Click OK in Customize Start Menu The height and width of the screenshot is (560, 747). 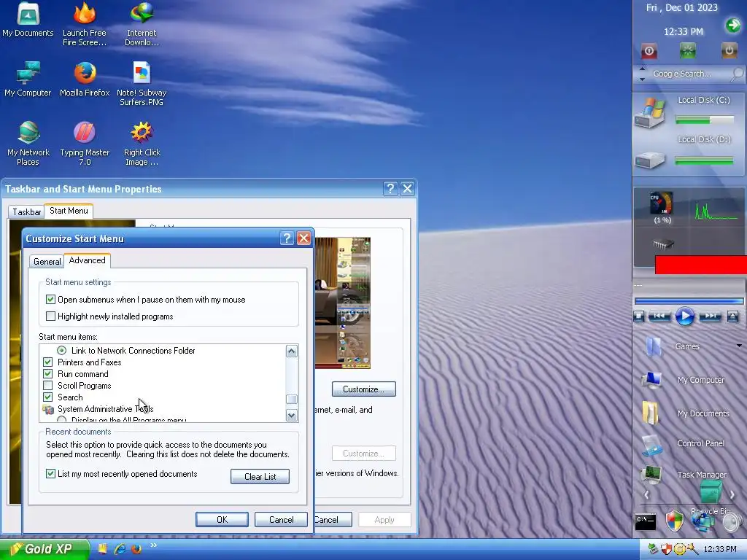pyautogui.click(x=222, y=519)
